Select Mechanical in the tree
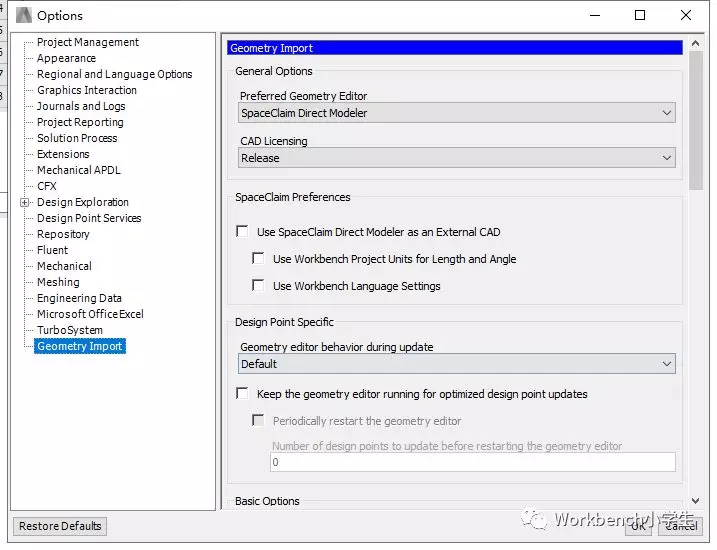 point(64,266)
